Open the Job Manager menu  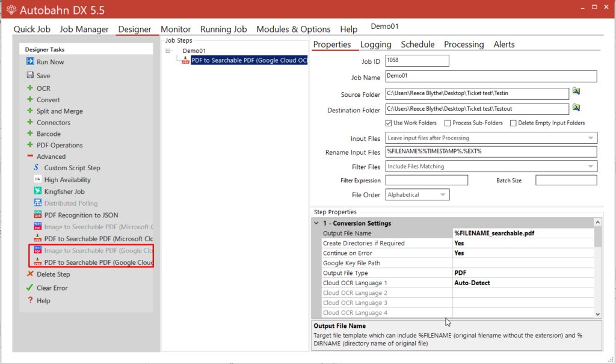click(x=84, y=29)
